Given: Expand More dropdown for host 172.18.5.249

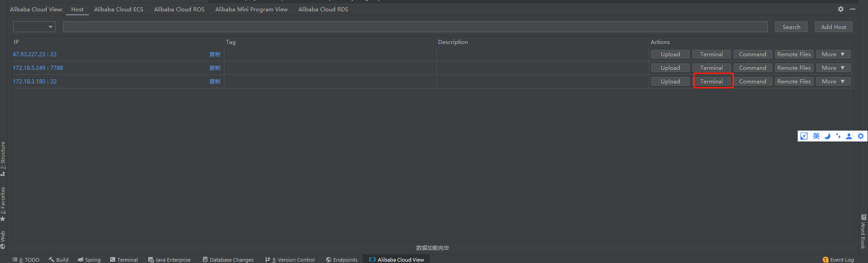Looking at the screenshot, I should (x=834, y=68).
